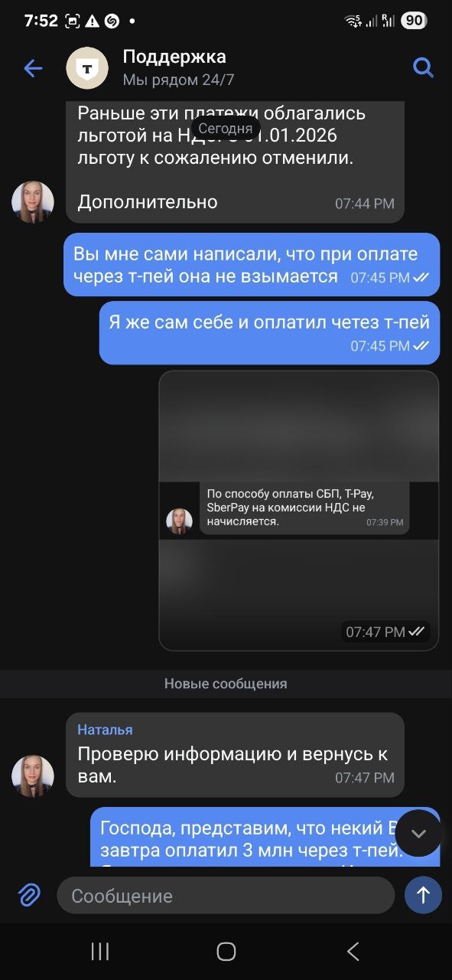The height and width of the screenshot is (980, 452).
Task: Send message with the up-arrow button
Action: click(423, 895)
